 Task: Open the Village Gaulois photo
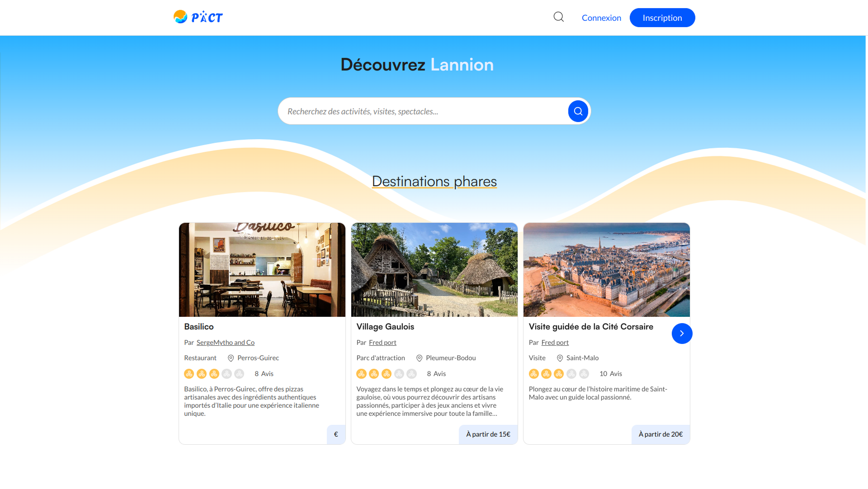pos(434,270)
